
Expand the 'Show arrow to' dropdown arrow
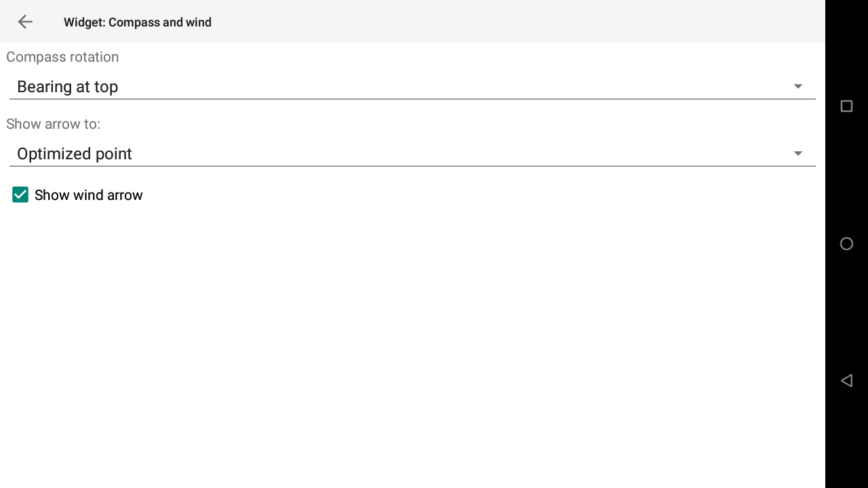797,154
